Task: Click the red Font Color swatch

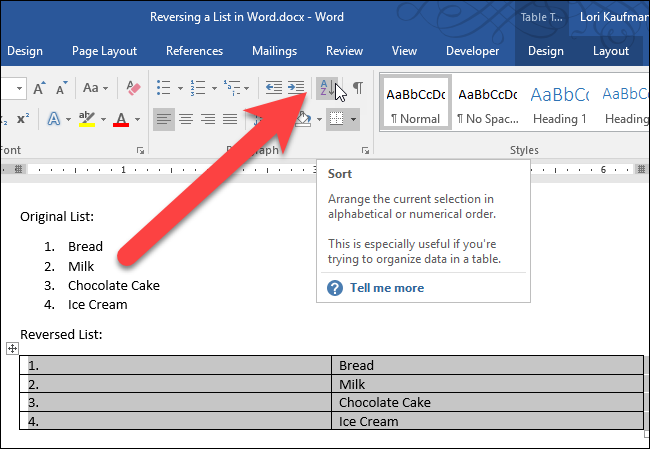Action: [121, 120]
